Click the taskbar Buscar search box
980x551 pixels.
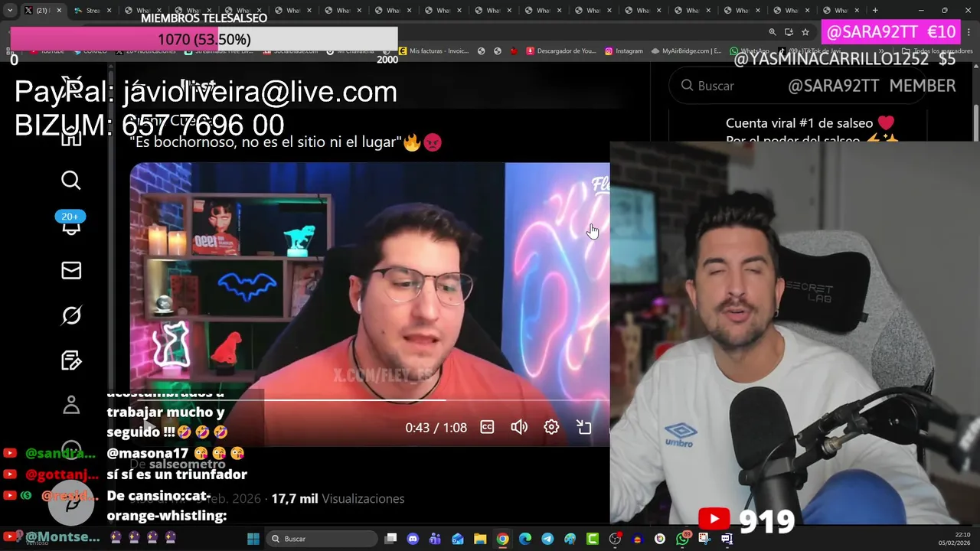(x=322, y=539)
